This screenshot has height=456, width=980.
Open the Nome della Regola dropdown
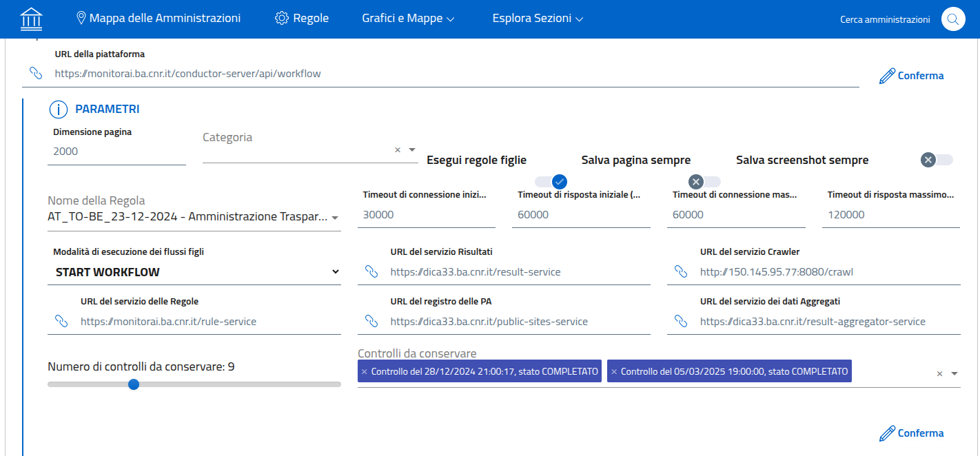point(194,216)
